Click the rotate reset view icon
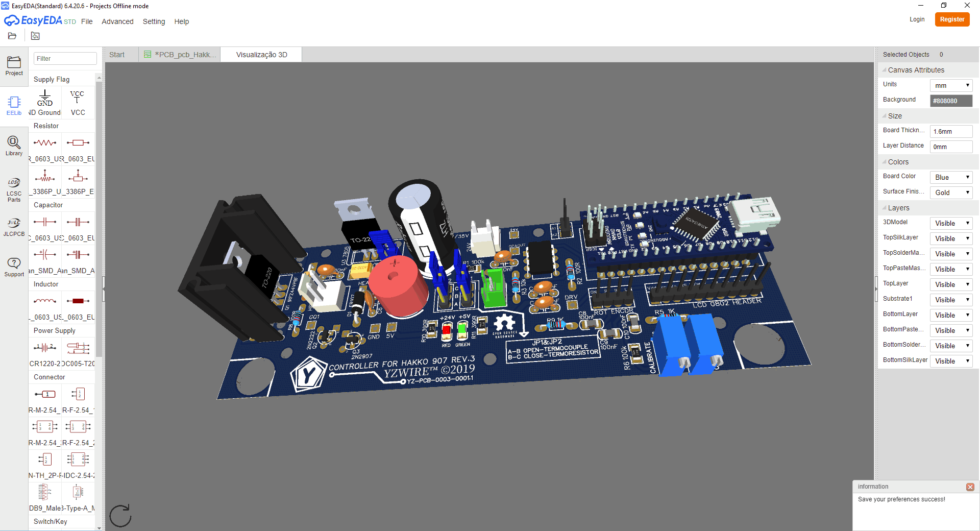 [120, 516]
